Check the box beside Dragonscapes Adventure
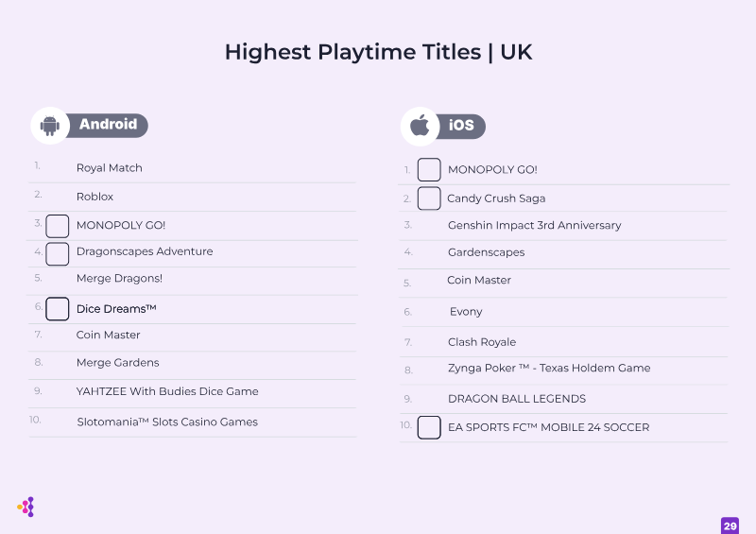Viewport: 756px width, 534px height. [58, 253]
